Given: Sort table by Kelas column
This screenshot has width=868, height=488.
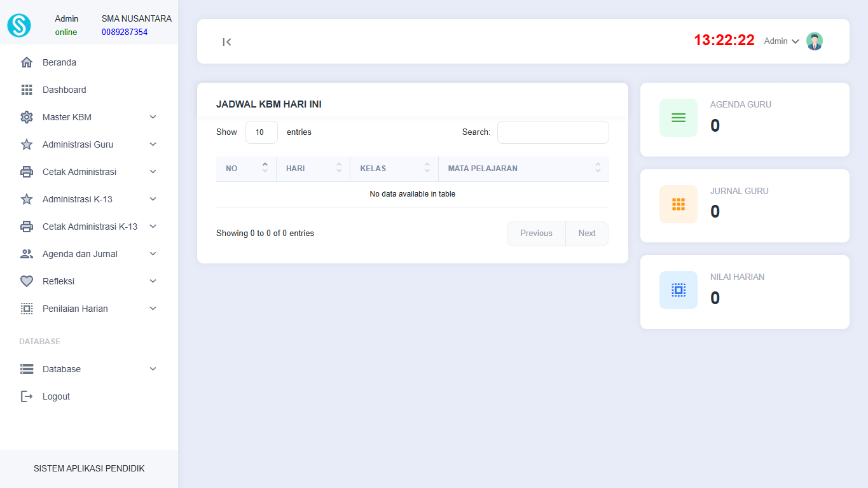Looking at the screenshot, I should [394, 169].
